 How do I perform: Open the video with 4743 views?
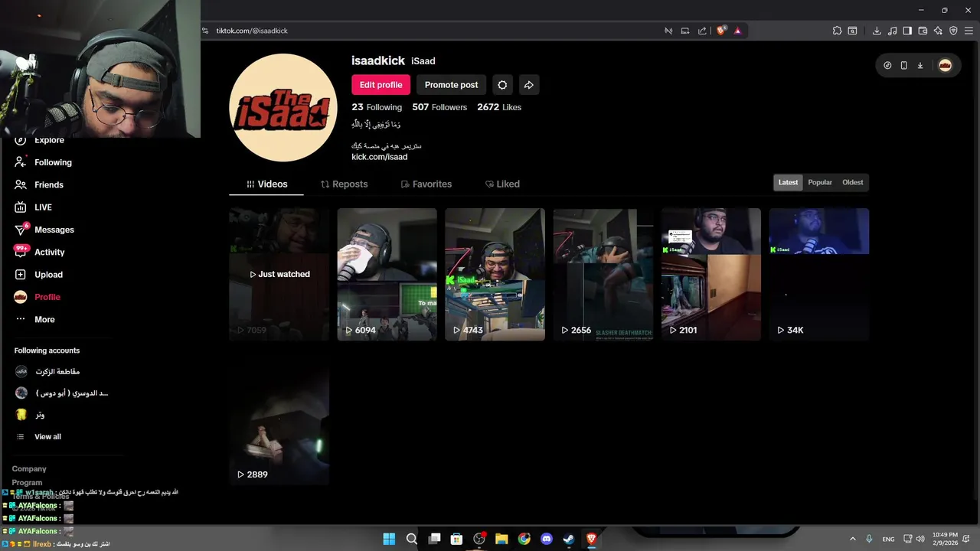[x=495, y=274]
